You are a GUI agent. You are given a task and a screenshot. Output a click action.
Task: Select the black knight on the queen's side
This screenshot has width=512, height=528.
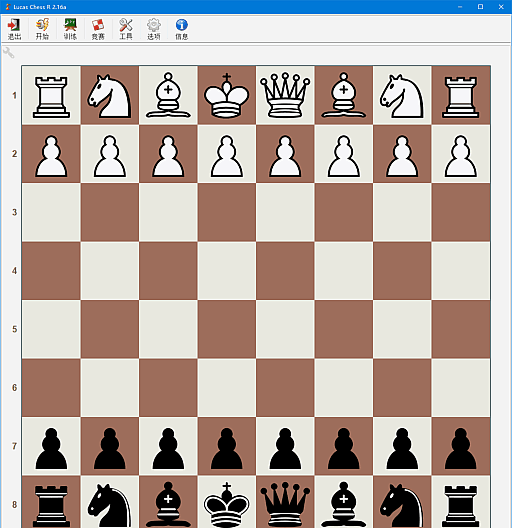(x=402, y=505)
